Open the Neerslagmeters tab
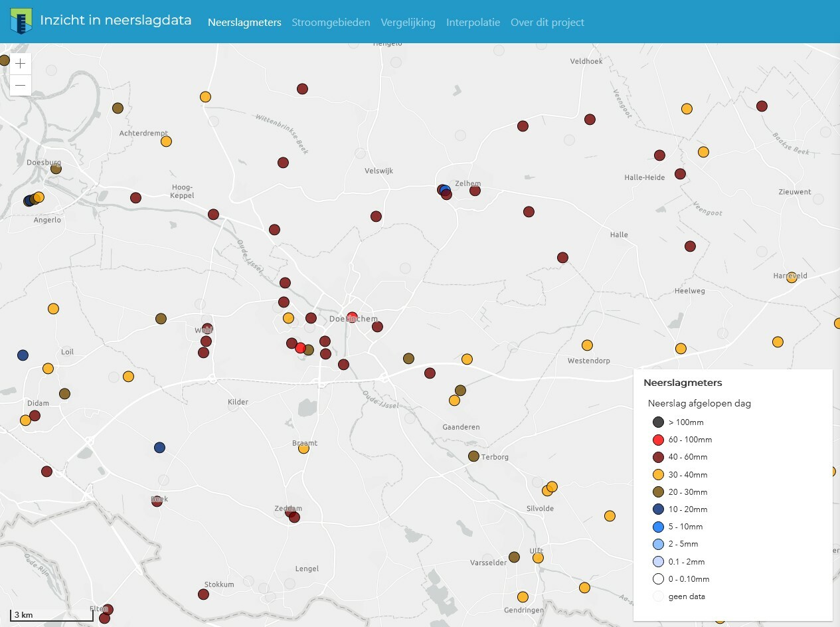 [244, 23]
